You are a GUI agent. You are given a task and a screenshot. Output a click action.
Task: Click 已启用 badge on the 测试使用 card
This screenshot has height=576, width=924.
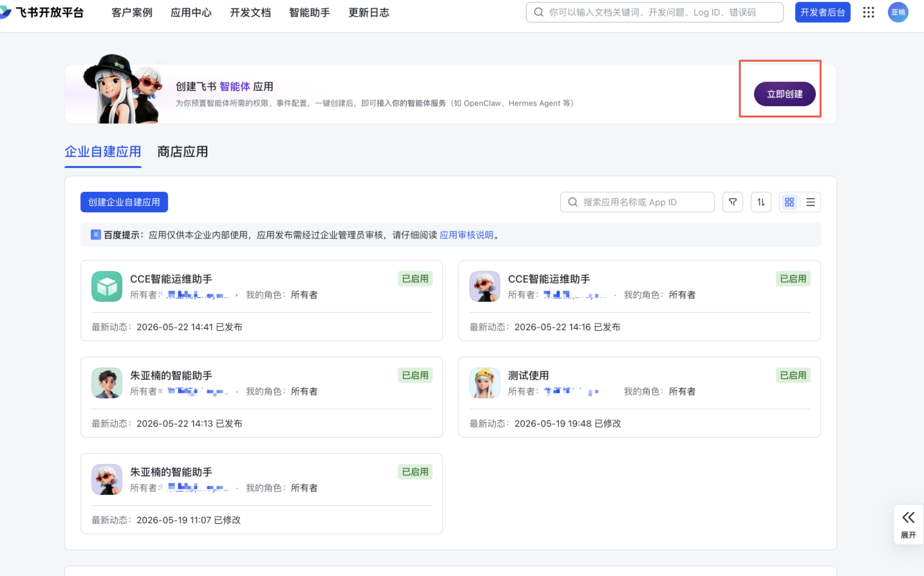tap(793, 375)
